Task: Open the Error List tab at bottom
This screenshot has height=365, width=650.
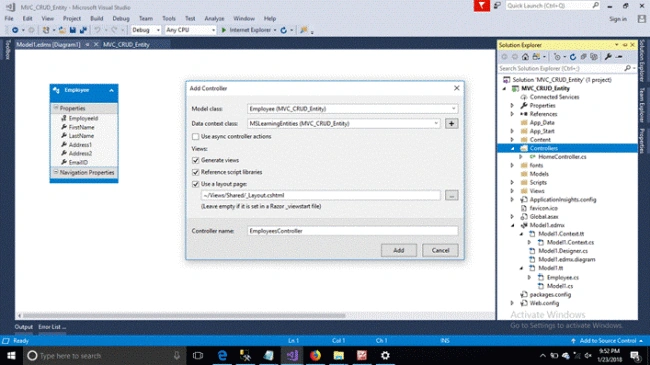Action: coord(52,327)
